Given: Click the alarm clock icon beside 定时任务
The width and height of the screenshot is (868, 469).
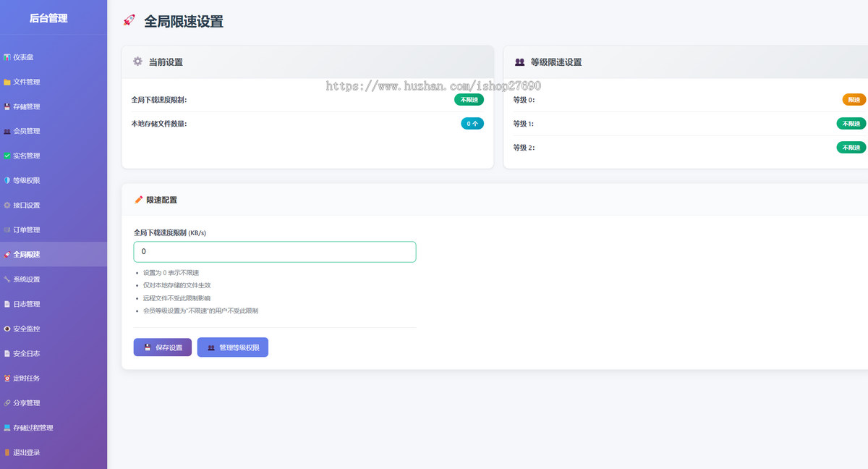Looking at the screenshot, I should pos(7,378).
